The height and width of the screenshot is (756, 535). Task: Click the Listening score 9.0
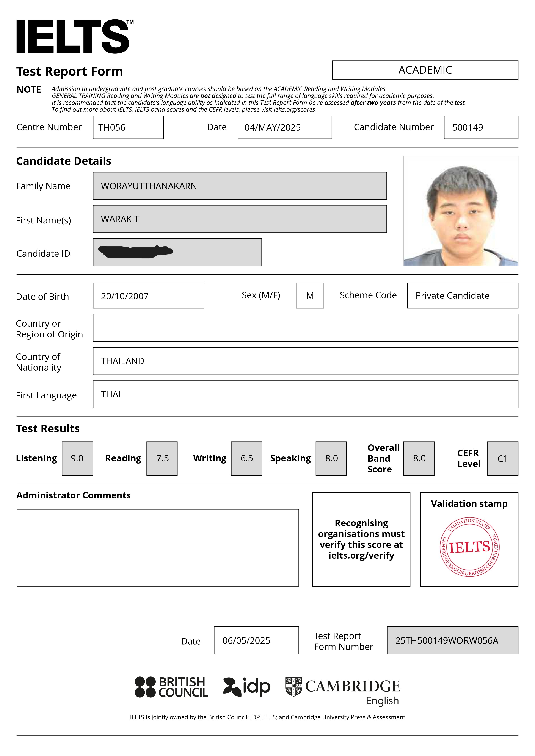(x=77, y=459)
